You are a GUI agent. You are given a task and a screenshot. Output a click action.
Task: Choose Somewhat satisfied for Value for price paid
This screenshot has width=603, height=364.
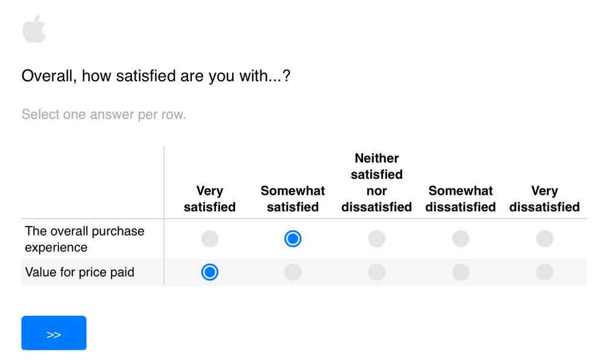[292, 272]
